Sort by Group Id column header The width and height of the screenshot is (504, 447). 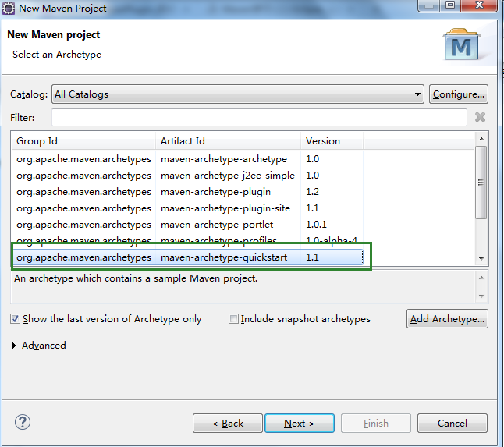click(x=83, y=140)
